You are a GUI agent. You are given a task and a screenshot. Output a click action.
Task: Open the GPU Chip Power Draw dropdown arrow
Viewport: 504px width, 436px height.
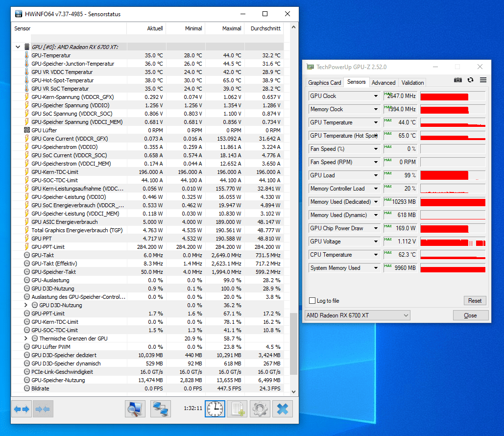[x=376, y=228]
